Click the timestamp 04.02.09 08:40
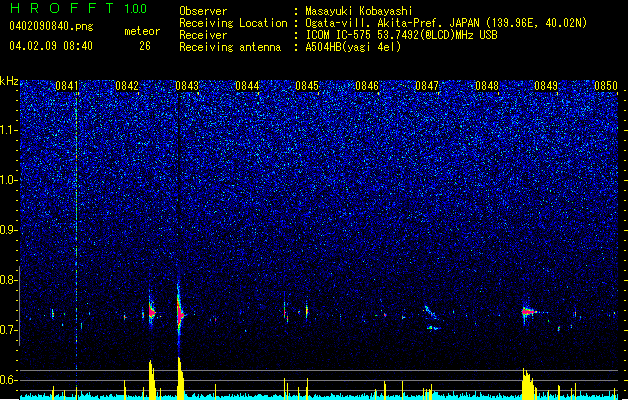This screenshot has width=629, height=400. pos(51,46)
